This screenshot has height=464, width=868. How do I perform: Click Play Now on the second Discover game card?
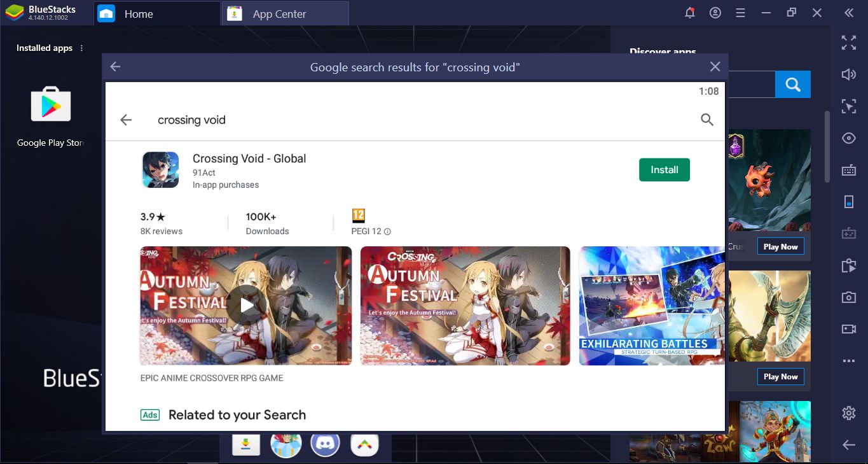point(780,377)
